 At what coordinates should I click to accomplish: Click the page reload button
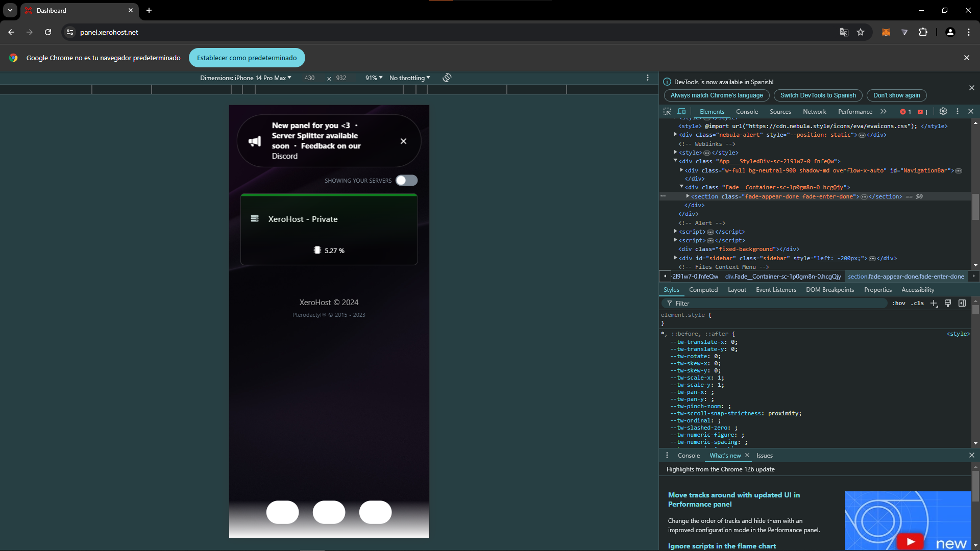[48, 32]
